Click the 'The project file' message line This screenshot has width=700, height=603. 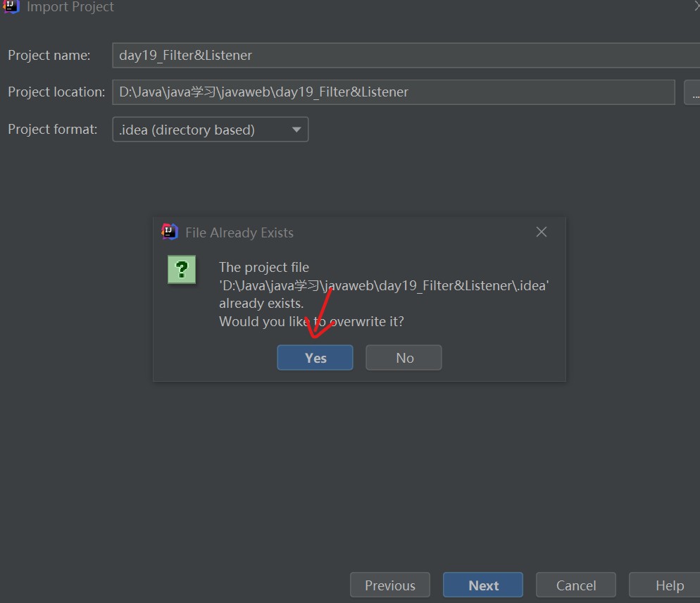coord(264,267)
